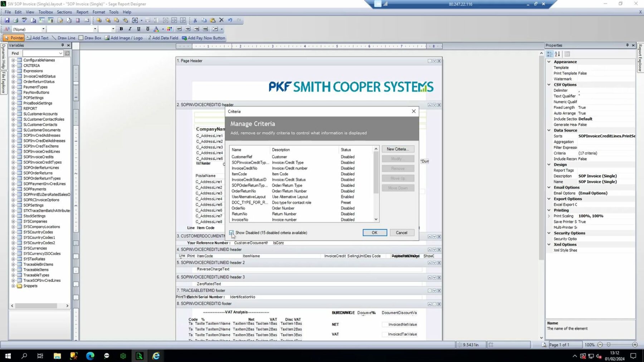Click the Paste clipboard icon
Viewport: 644px width, 362px height.
tap(213, 20)
